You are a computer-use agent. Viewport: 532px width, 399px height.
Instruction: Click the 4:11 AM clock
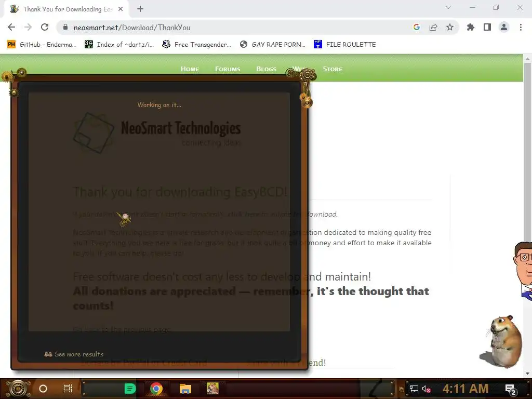pyautogui.click(x=465, y=389)
